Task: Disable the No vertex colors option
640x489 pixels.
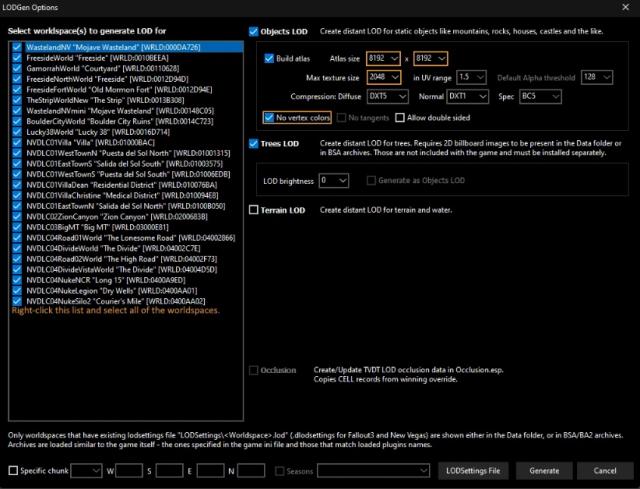Action: [269, 118]
